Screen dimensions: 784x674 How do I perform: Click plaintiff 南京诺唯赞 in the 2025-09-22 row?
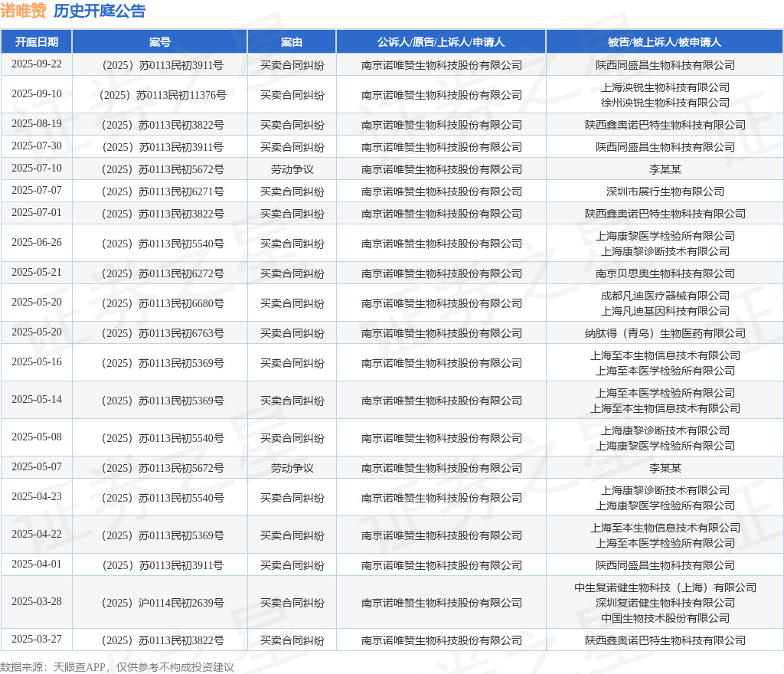coord(442,66)
